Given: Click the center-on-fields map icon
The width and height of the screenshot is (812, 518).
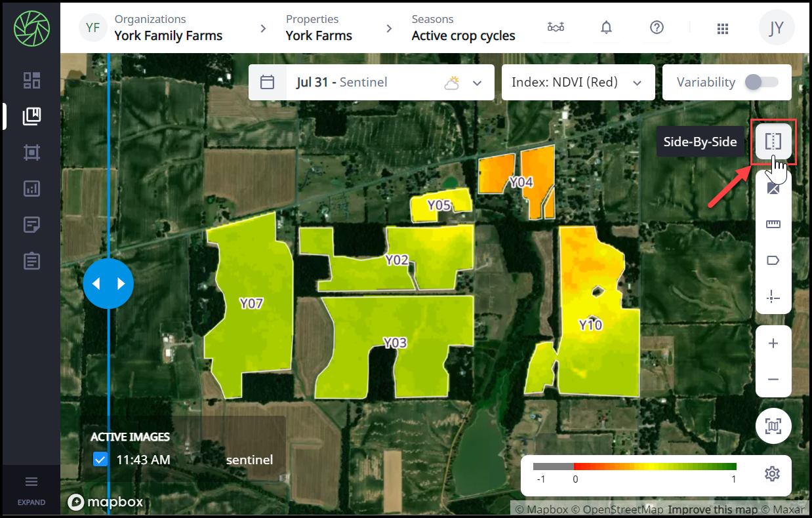Looking at the screenshot, I should click(x=773, y=427).
